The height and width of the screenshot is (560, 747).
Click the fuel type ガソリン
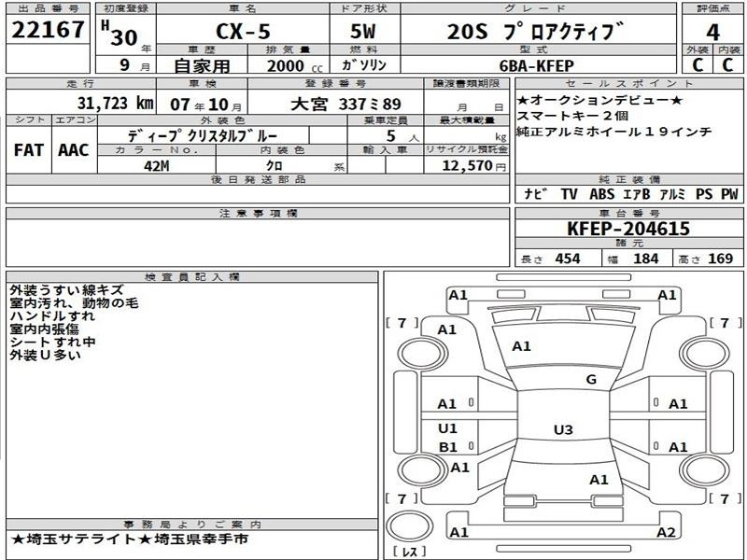364,64
